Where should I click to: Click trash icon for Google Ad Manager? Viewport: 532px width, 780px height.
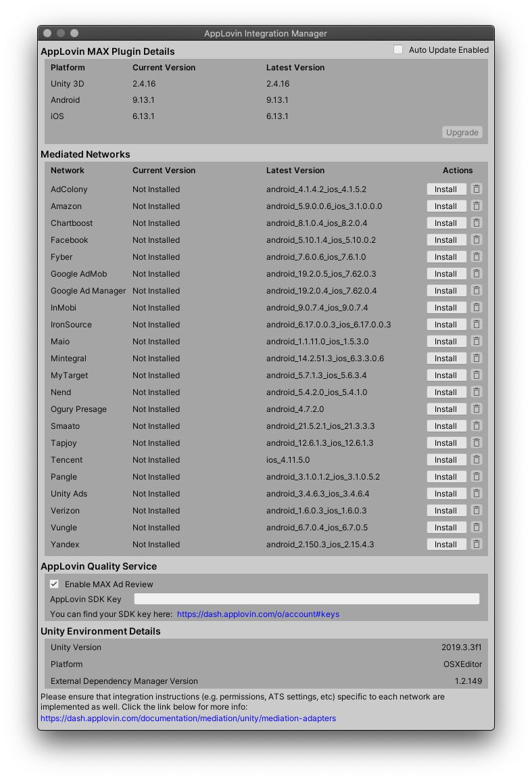(477, 290)
